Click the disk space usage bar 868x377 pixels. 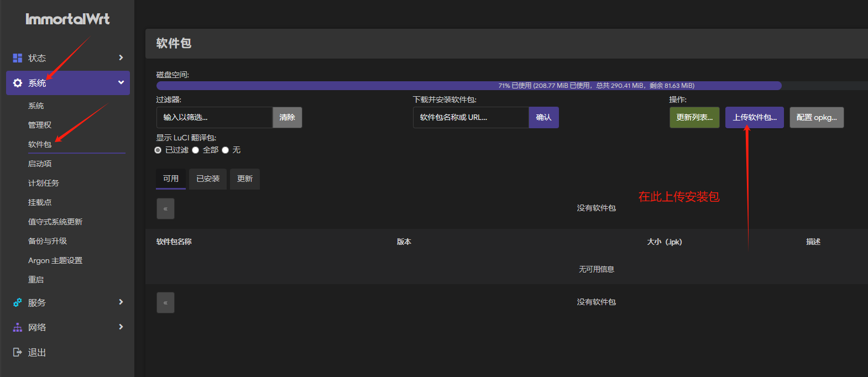click(x=469, y=86)
